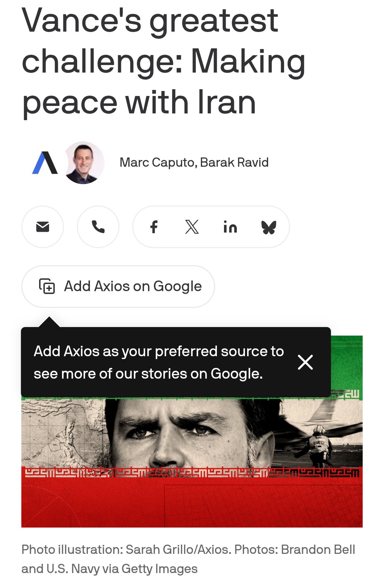Share the article via LinkedIn icon
The image size is (384, 588).
point(230,227)
